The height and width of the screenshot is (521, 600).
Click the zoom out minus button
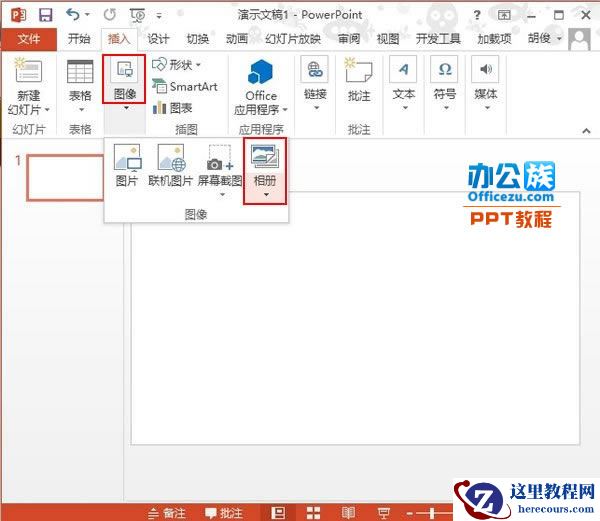pos(410,513)
